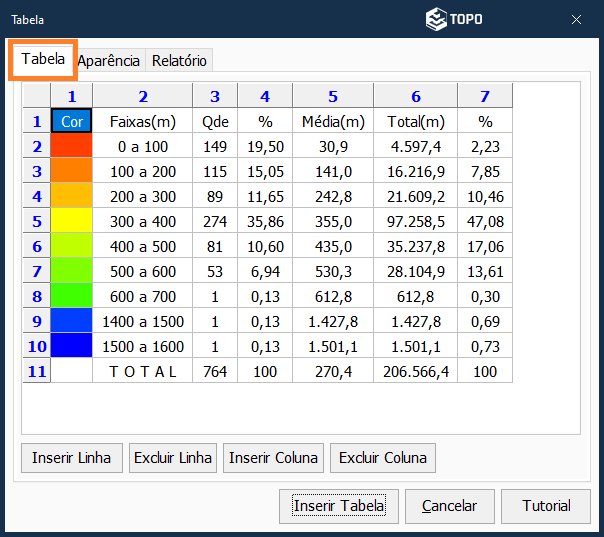The width and height of the screenshot is (604, 537).
Task: Click the cell reading 0 a 100
Action: coord(143,145)
